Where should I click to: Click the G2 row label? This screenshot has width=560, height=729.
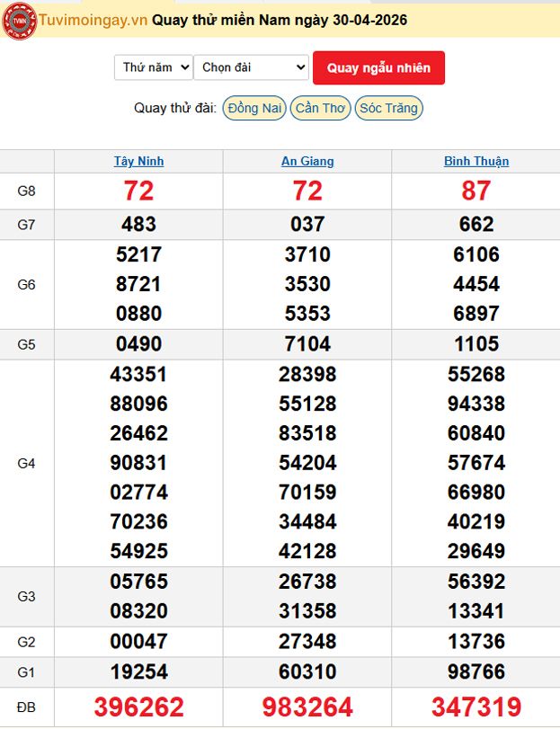(x=26, y=642)
